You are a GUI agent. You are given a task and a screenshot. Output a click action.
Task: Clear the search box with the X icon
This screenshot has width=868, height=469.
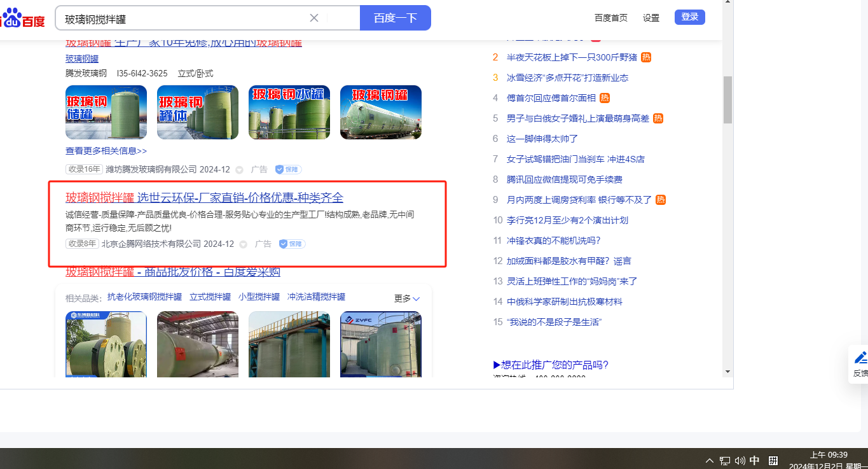pos(314,18)
